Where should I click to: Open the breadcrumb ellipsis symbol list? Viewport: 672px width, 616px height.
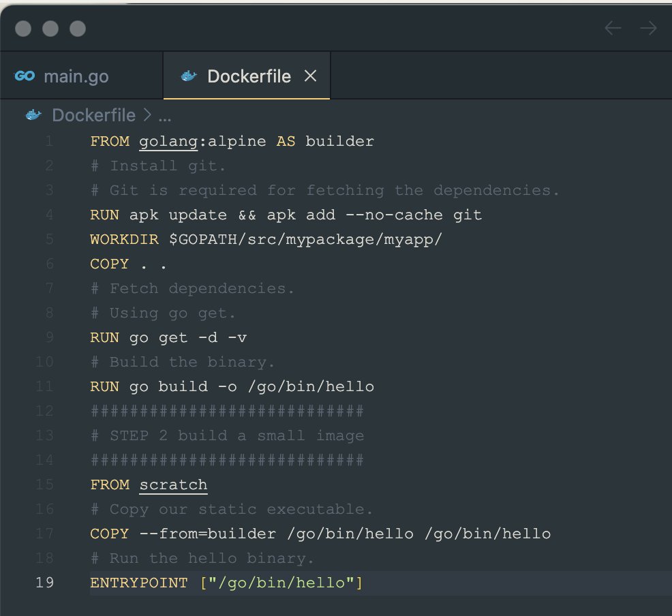coord(165,118)
